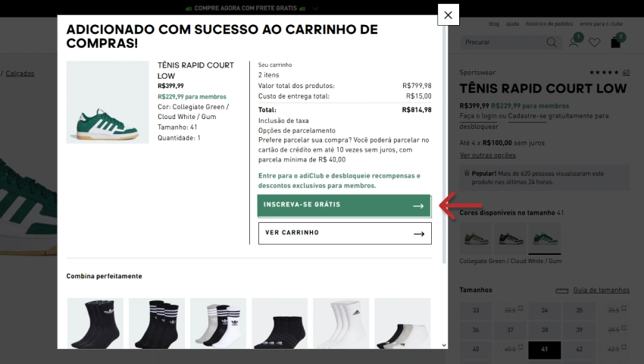Click the arrow on Inscreva-se Grátis button
The height and width of the screenshot is (364, 644).
pos(417,206)
